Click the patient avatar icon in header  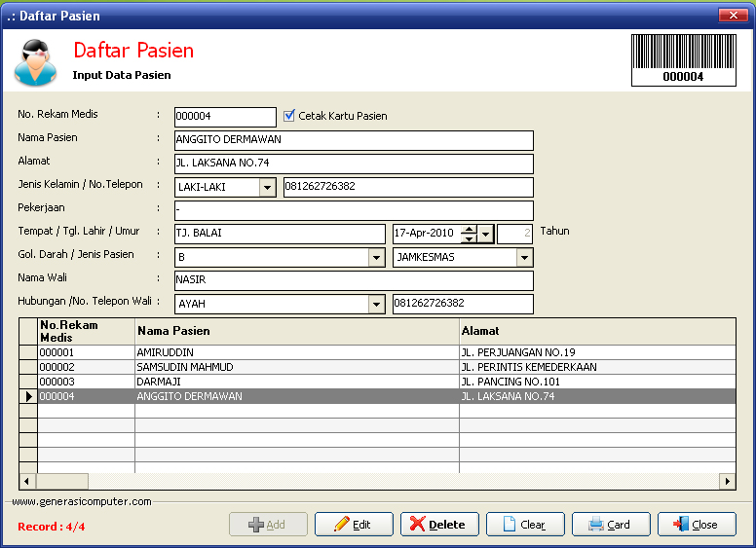click(x=35, y=60)
